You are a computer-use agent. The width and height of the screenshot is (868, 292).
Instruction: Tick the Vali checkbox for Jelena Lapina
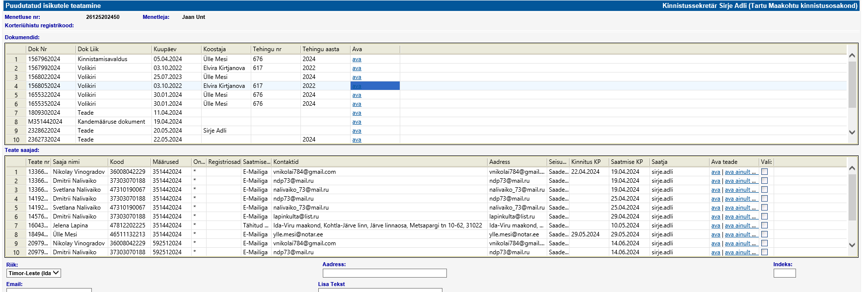pos(764,225)
